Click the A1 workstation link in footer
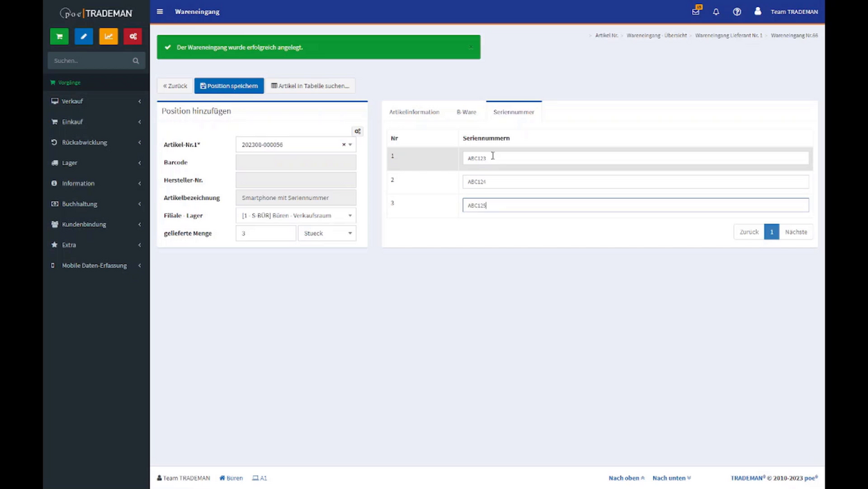Image resolution: width=868 pixels, height=489 pixels. (260, 478)
